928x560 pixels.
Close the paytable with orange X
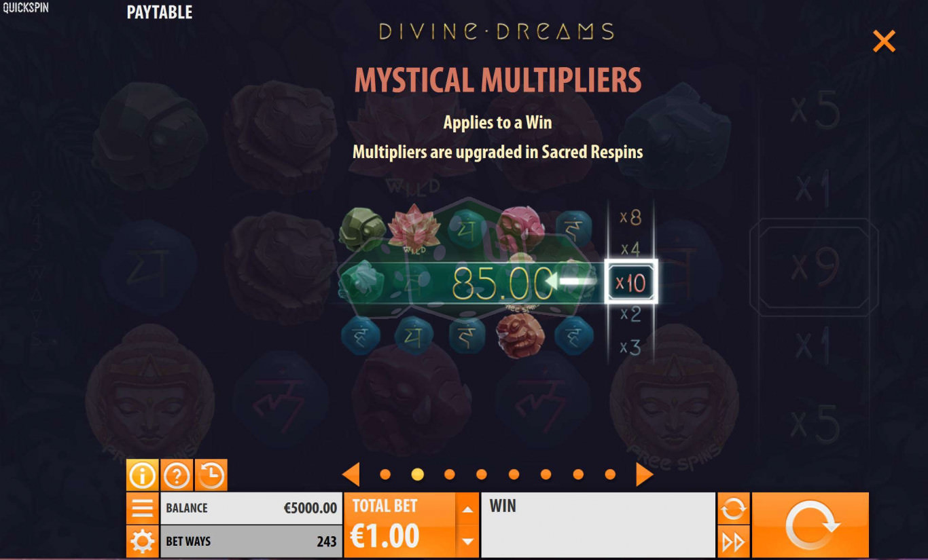point(884,41)
